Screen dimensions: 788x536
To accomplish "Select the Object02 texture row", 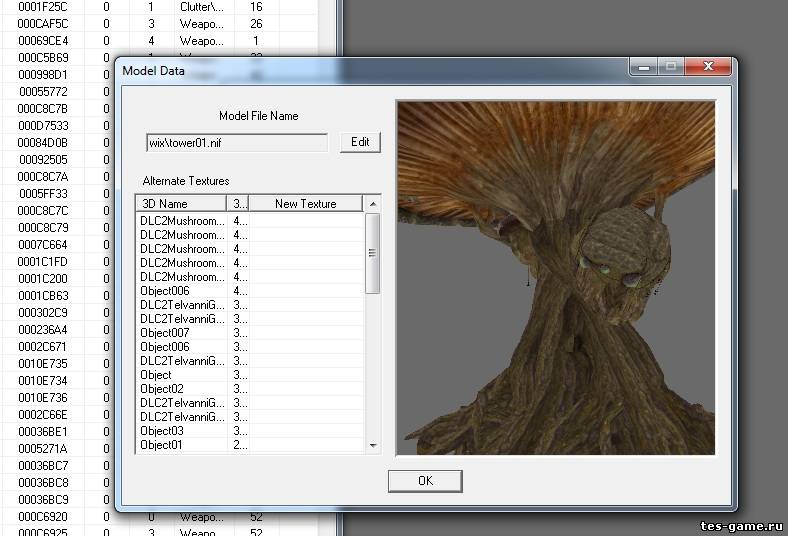I will 250,389.
